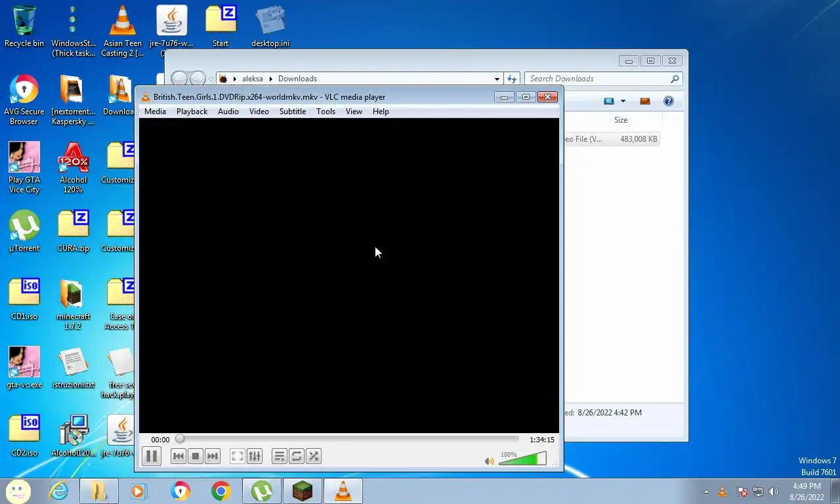Image resolution: width=840 pixels, height=504 pixels.
Task: Open istruzioni.txt desktop file
Action: pyautogui.click(x=73, y=367)
